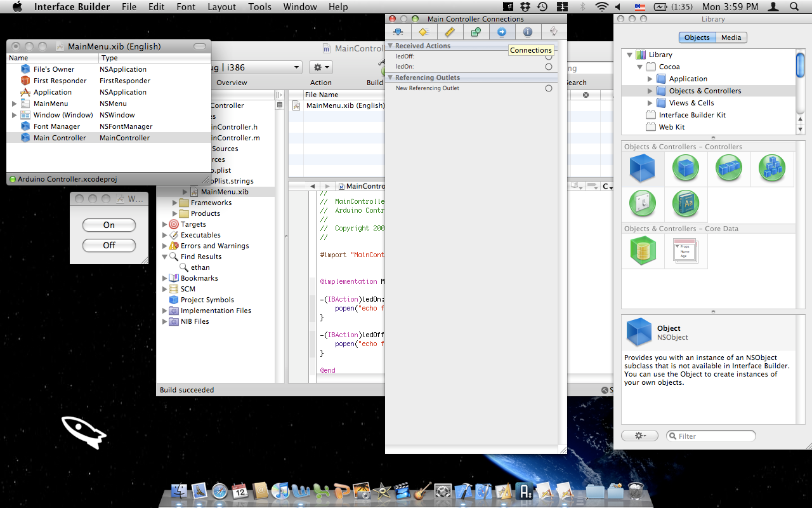This screenshot has height=508, width=812.
Task: Collapse the Referencing Outlets section
Action: click(390, 77)
